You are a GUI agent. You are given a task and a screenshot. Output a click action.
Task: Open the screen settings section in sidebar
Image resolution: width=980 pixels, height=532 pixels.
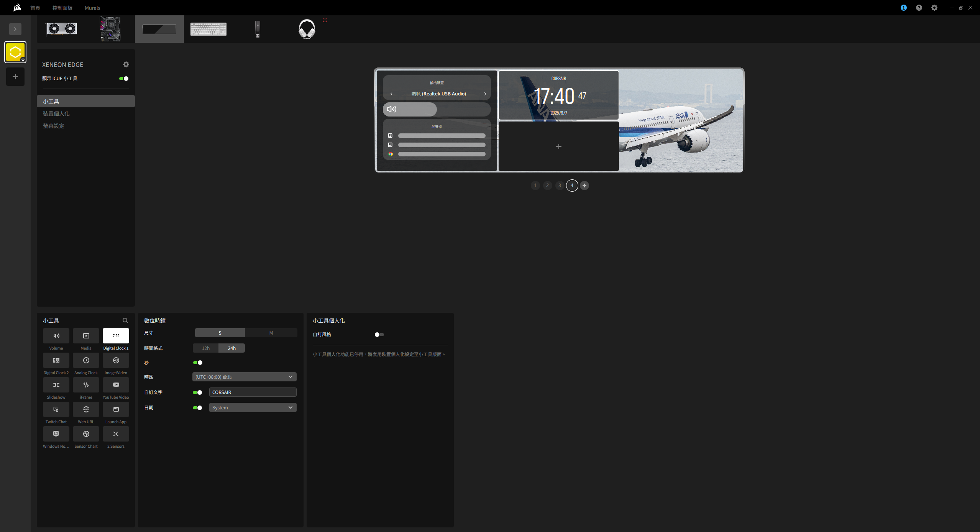[54, 126]
